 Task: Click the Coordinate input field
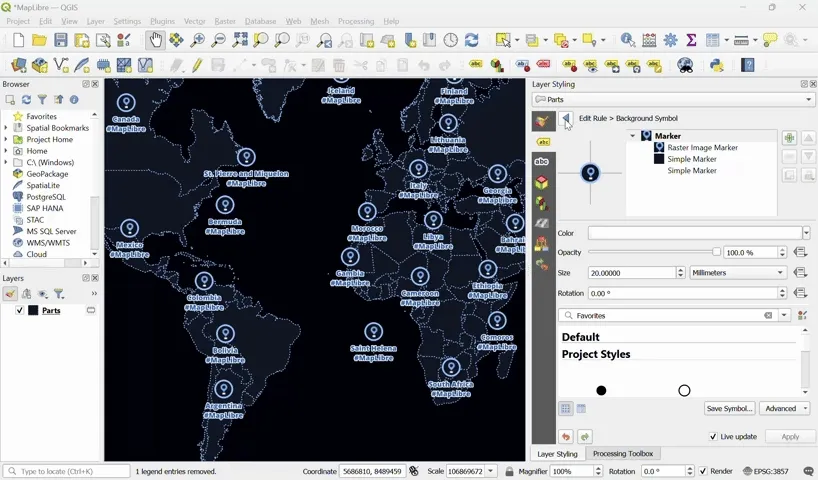371,471
